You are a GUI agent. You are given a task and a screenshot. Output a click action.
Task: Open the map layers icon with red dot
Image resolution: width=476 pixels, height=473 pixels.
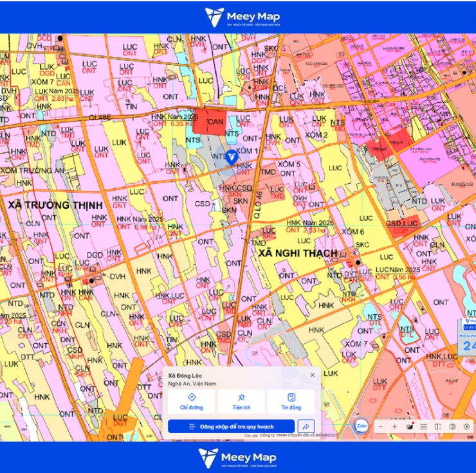[410, 427]
